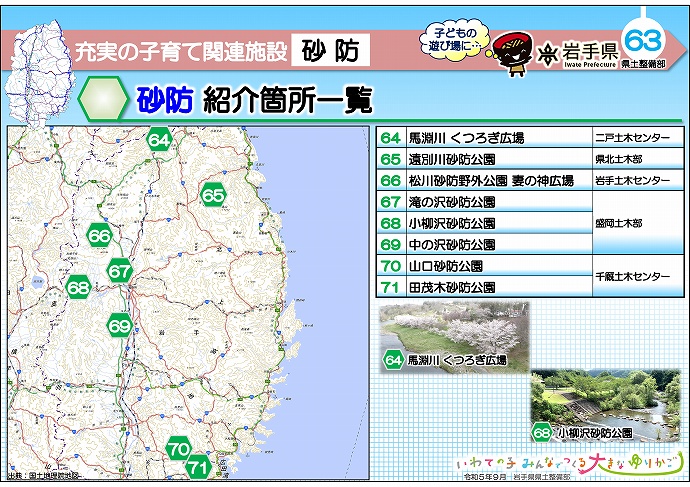Viewport: 690px width, 487px height.
Task: Click hexagon 68 on river photo
Action: pyautogui.click(x=541, y=433)
